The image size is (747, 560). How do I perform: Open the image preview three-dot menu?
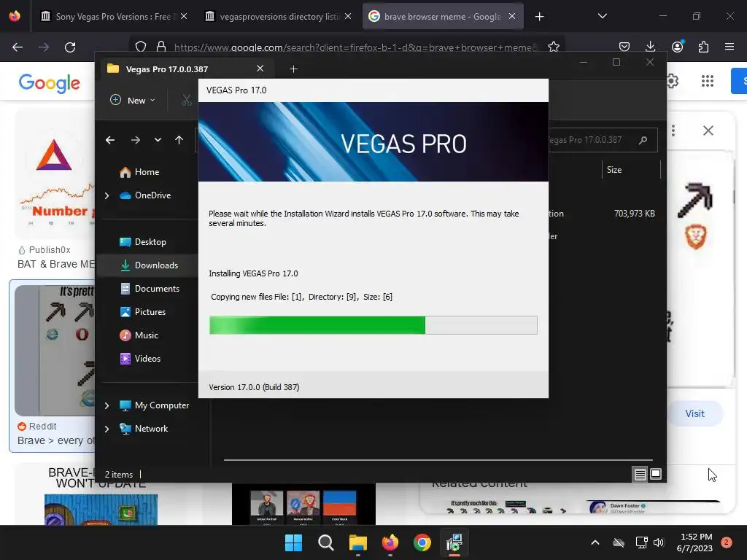pos(673,131)
